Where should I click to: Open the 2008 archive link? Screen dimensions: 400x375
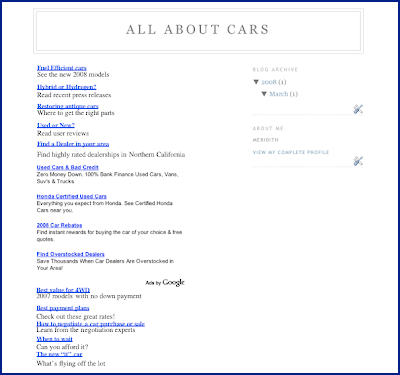(269, 82)
